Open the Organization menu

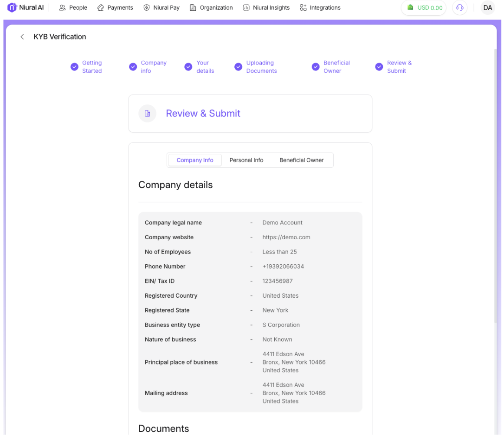pyautogui.click(x=211, y=8)
